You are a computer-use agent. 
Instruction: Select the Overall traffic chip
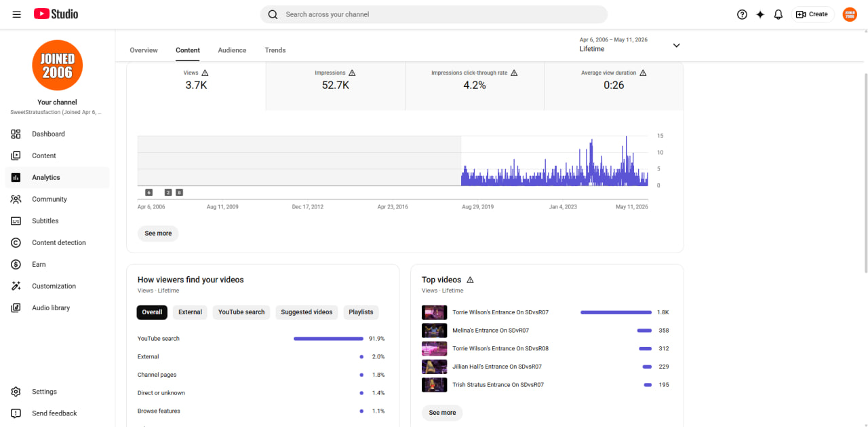[x=152, y=312]
